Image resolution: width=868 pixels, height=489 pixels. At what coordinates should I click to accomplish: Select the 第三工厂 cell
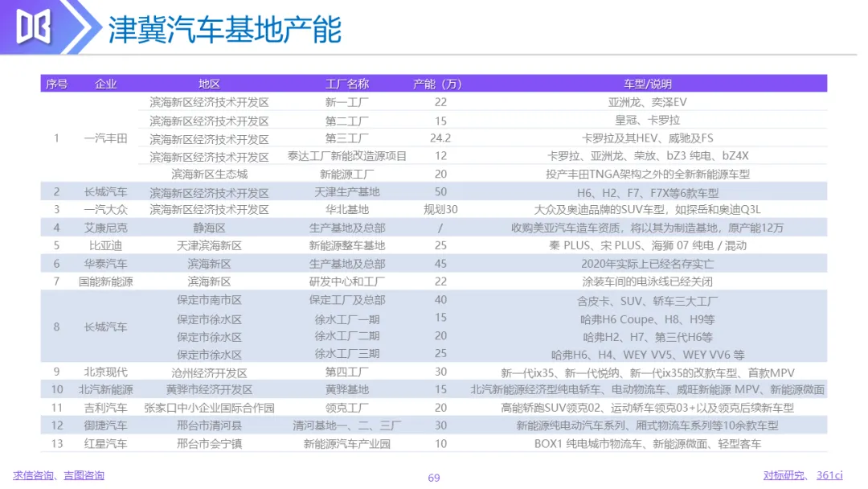(x=347, y=138)
